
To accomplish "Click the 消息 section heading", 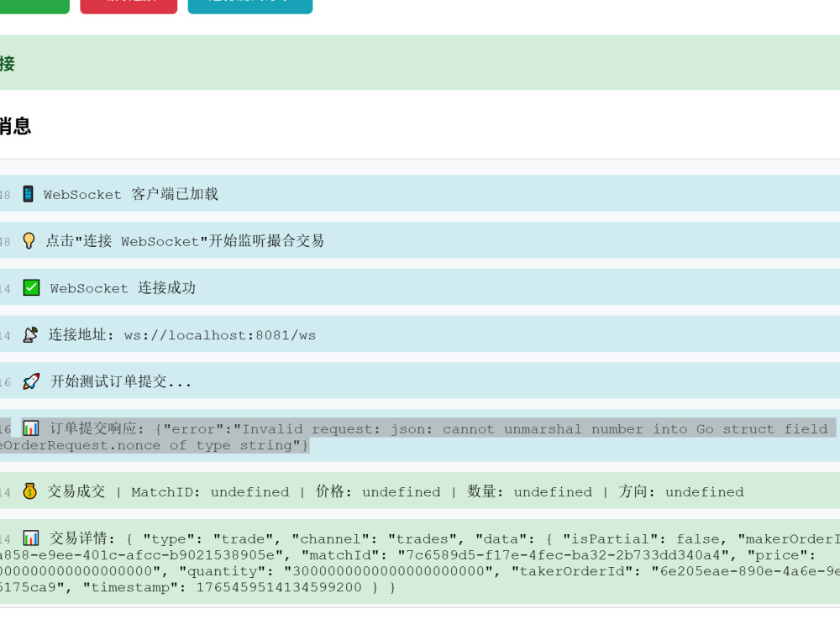I will tap(15, 127).
